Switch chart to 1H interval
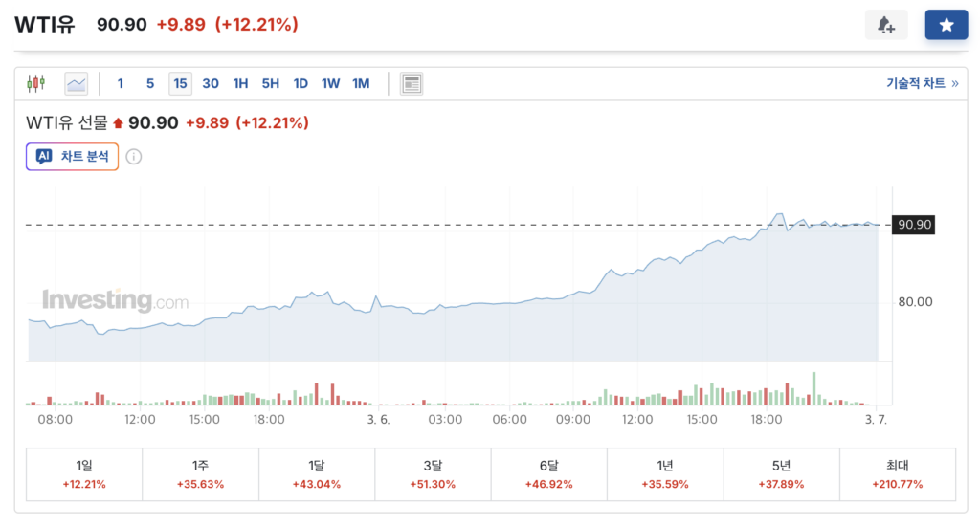Image resolution: width=980 pixels, height=525 pixels. click(240, 83)
